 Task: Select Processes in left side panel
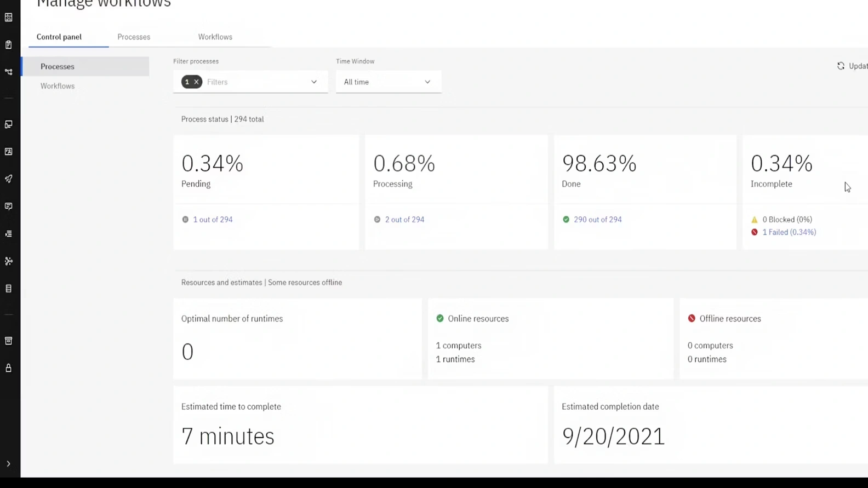click(85, 66)
